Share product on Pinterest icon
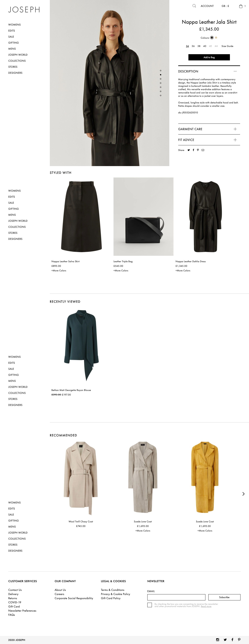This screenshot has height=644, width=249. (198, 150)
